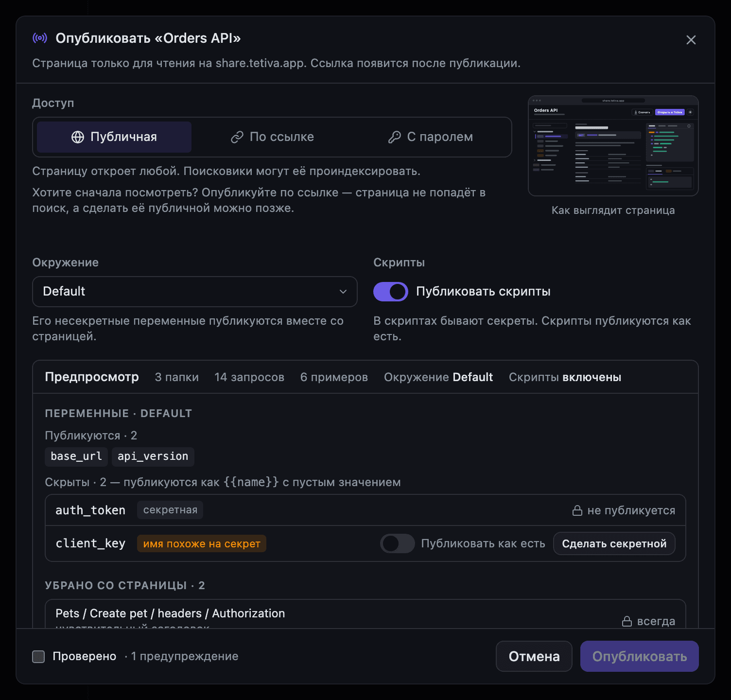The height and width of the screenshot is (700, 731).
Task: Click the api_version variable chip
Action: [153, 456]
